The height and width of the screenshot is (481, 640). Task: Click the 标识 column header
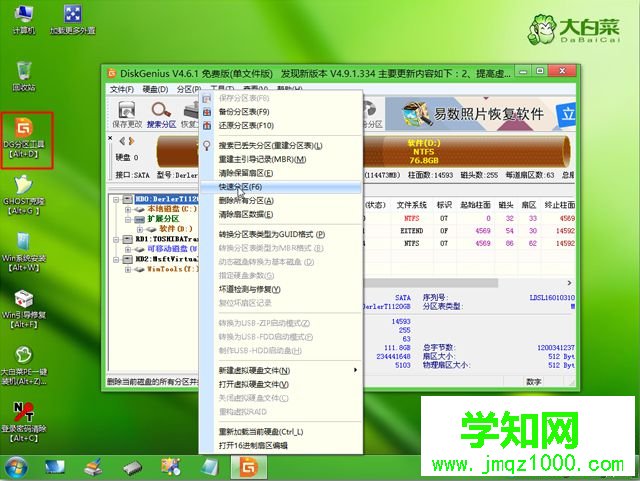point(444,205)
